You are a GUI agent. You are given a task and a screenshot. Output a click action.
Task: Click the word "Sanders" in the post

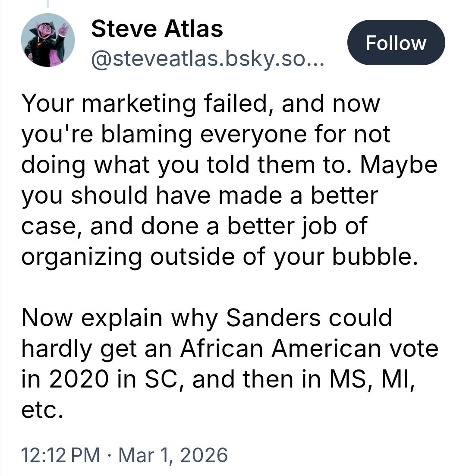point(272,318)
